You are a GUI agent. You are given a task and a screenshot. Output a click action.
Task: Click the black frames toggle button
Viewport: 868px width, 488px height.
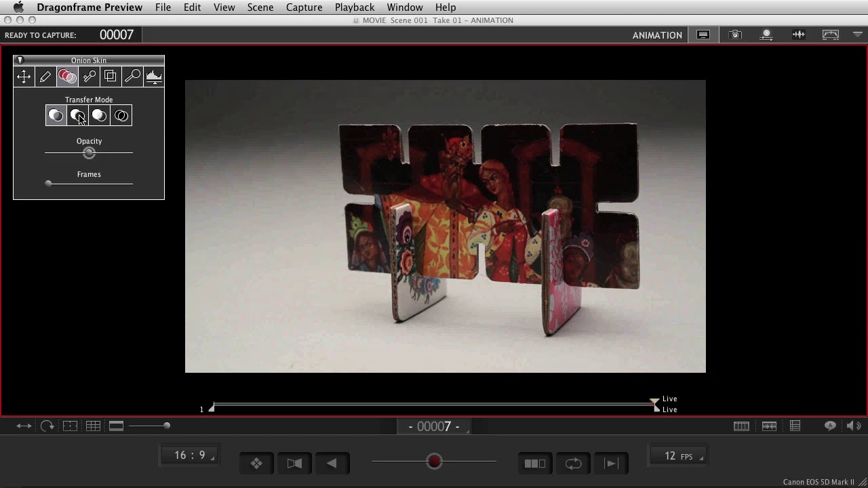coord(535,464)
